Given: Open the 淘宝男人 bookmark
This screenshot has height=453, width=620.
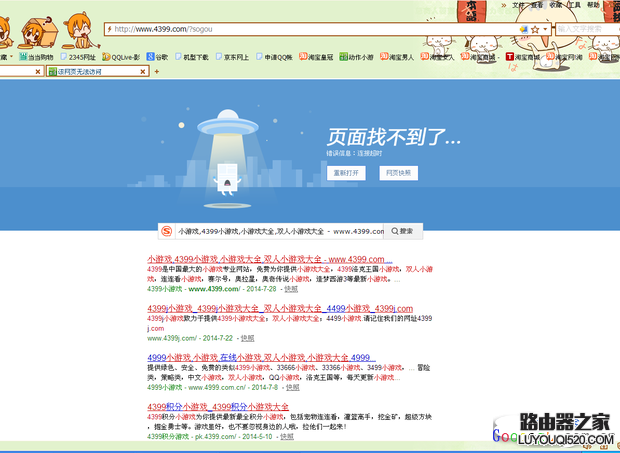Looking at the screenshot, I should pyautogui.click(x=397, y=57).
